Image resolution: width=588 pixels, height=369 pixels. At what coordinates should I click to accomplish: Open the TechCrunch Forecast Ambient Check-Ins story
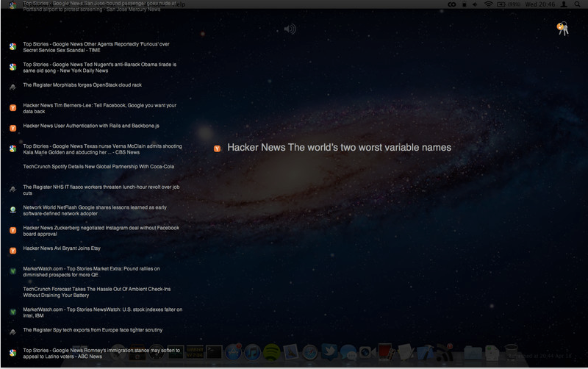pos(97,292)
